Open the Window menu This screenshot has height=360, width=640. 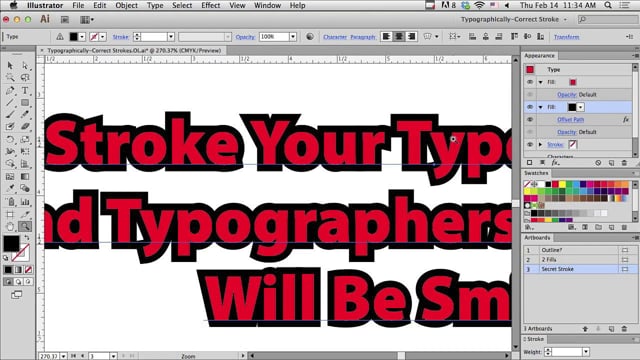(x=267, y=5)
